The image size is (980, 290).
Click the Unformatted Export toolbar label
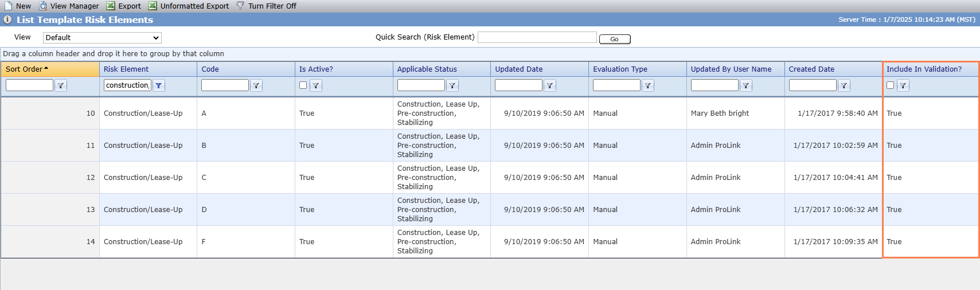(194, 6)
